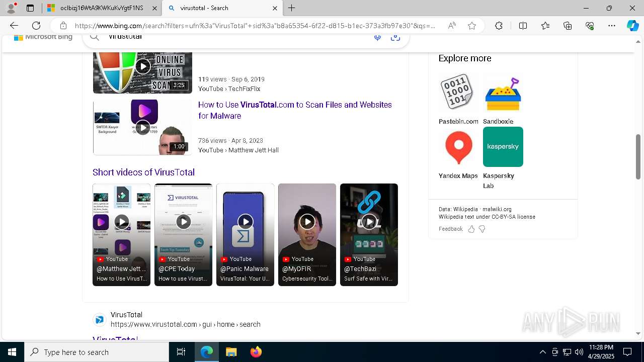
Task: Launch Firefox from the taskbar
Action: click(256, 352)
